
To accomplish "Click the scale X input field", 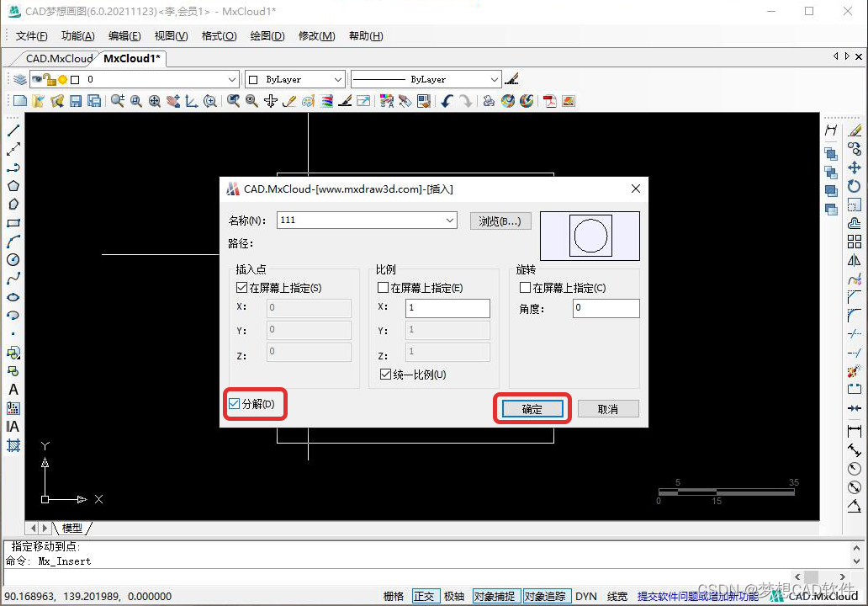I will tap(447, 308).
